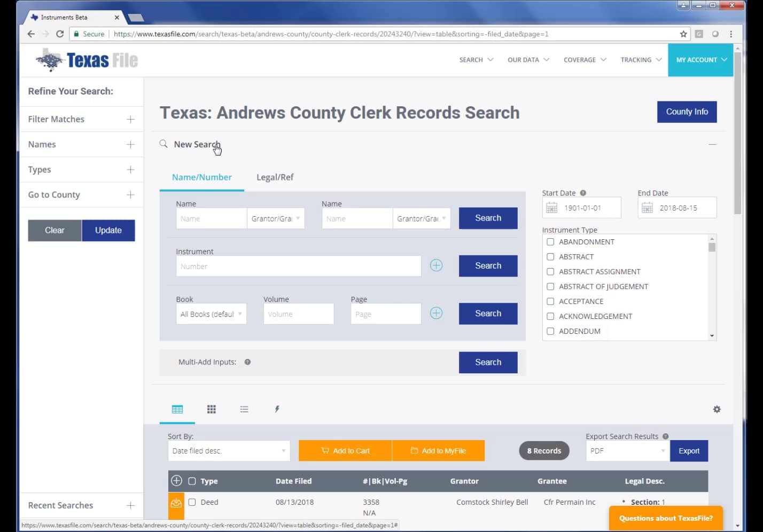The height and width of the screenshot is (532, 763).
Task: Show Export Search Results help icon
Action: click(665, 436)
